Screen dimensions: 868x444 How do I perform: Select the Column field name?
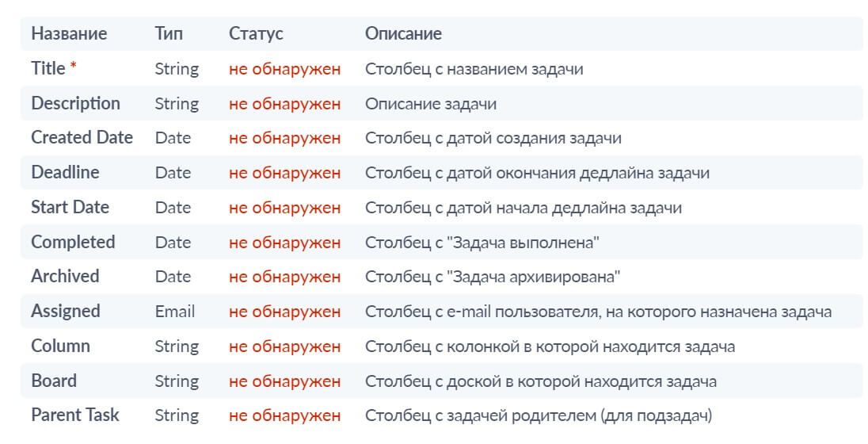pyautogui.click(x=60, y=346)
